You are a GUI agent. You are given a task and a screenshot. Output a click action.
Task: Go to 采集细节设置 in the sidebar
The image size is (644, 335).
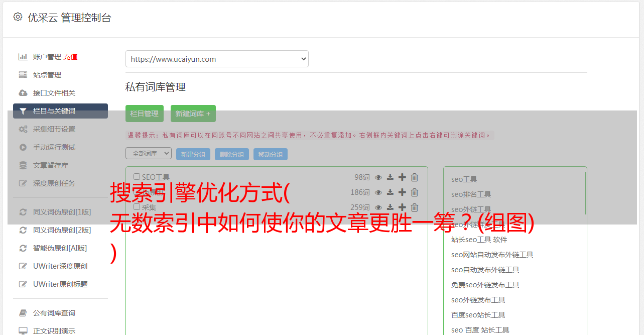click(54, 129)
